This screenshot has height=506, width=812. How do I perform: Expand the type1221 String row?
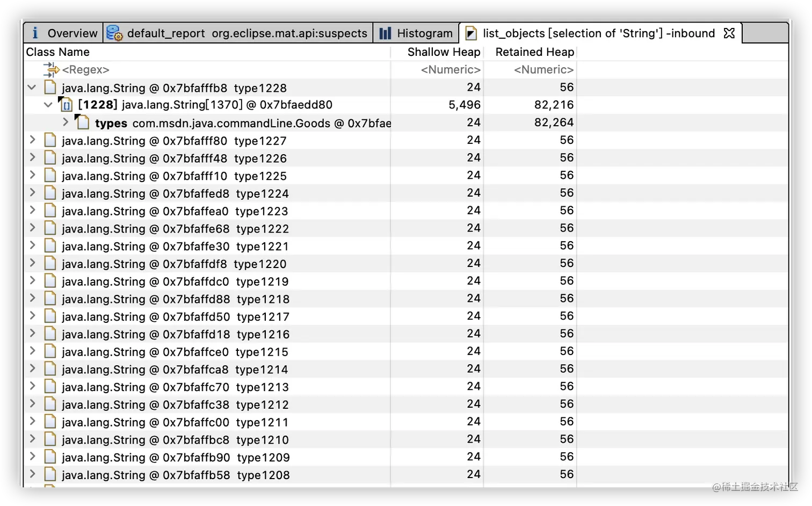pos(32,245)
